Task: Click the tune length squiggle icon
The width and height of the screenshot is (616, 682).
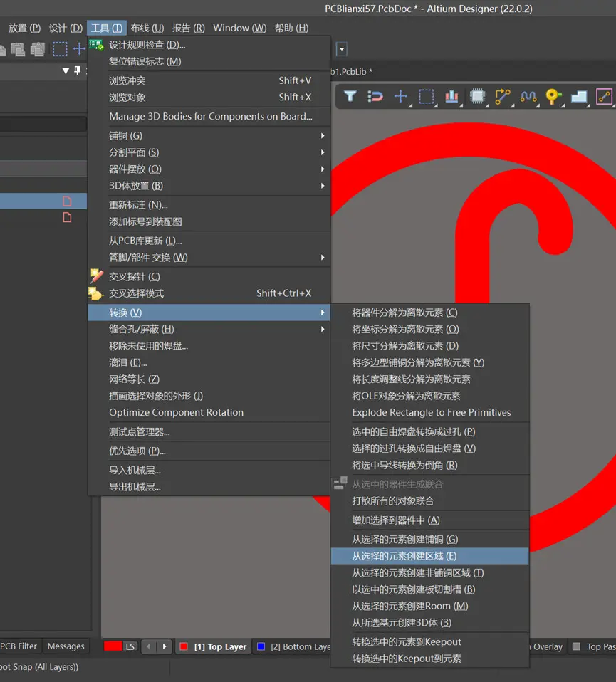Action: [x=528, y=96]
